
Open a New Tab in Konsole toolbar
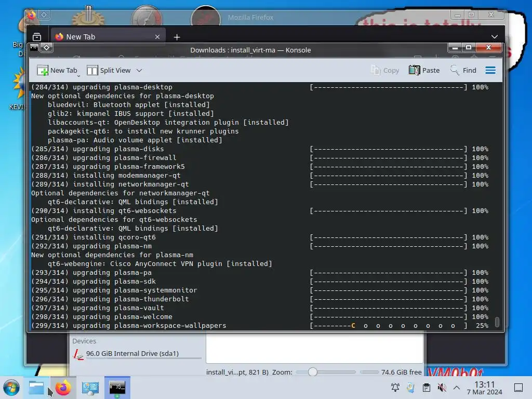pos(57,70)
